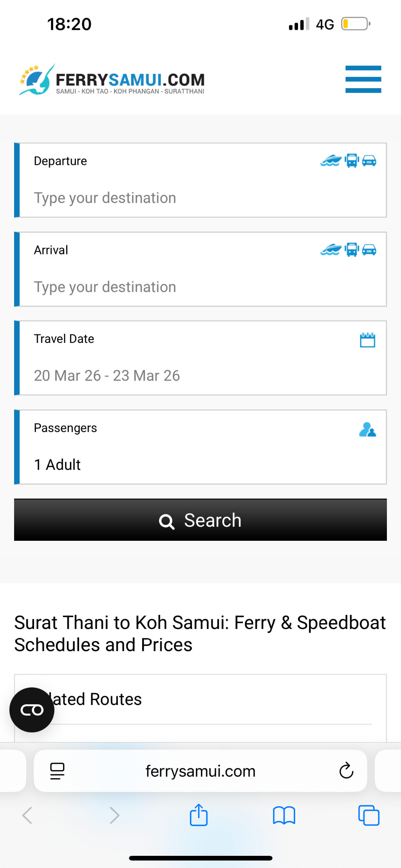The image size is (401, 868).
Task: Tap the car icon in Arrival field
Action: pos(369,250)
